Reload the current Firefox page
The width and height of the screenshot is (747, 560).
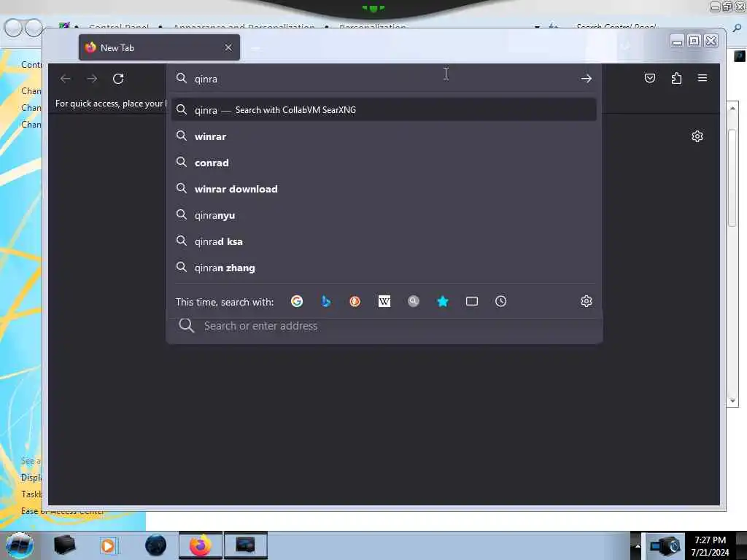coord(118,79)
